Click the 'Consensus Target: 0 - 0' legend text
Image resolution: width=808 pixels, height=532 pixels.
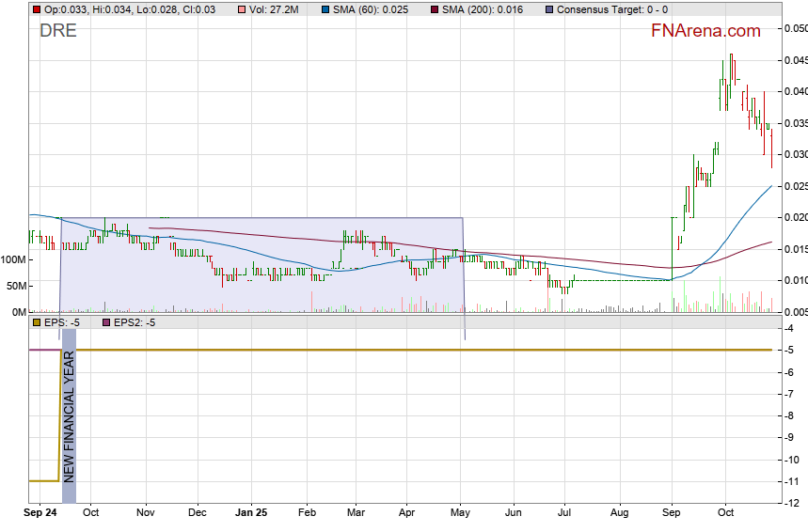(x=612, y=9)
